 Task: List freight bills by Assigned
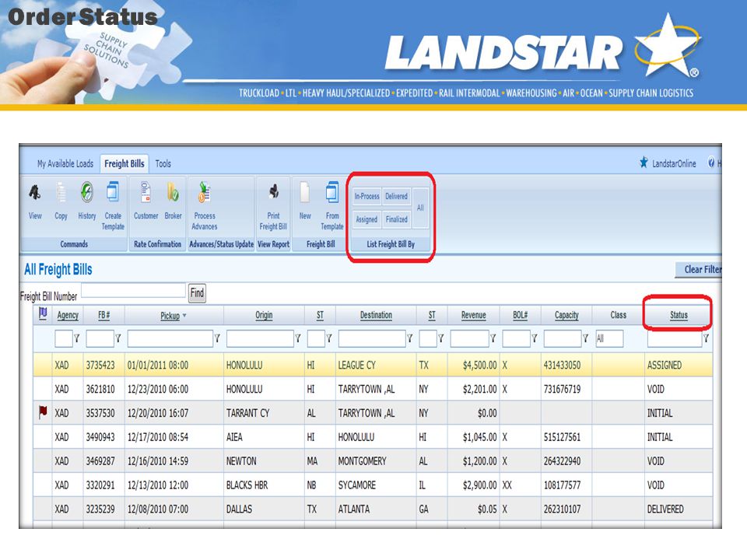tap(366, 219)
